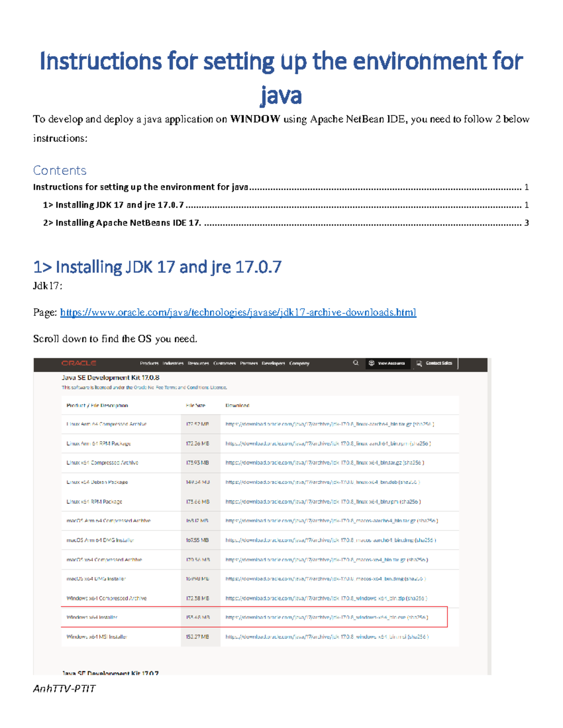Click the 'macOS x64 Compressed Archive' row label
The image size is (563, 728).
[104, 560]
